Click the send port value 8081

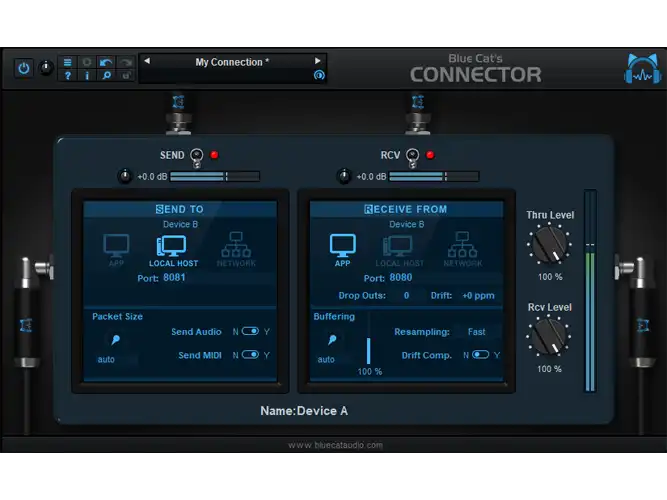tap(174, 277)
